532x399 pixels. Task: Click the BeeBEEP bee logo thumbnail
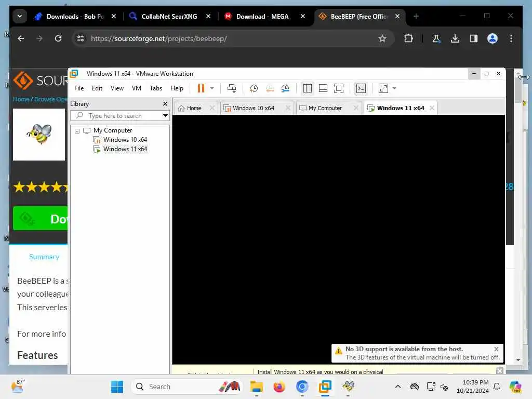click(38, 135)
